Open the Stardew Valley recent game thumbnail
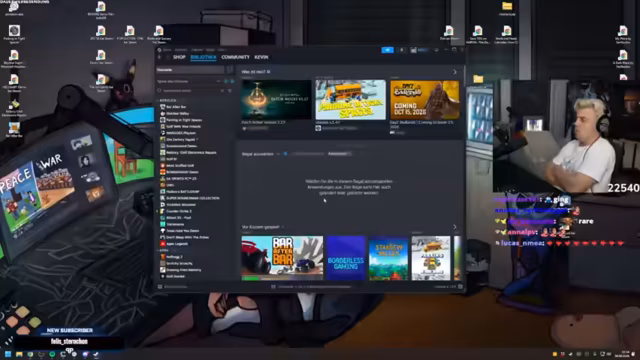 click(x=388, y=258)
